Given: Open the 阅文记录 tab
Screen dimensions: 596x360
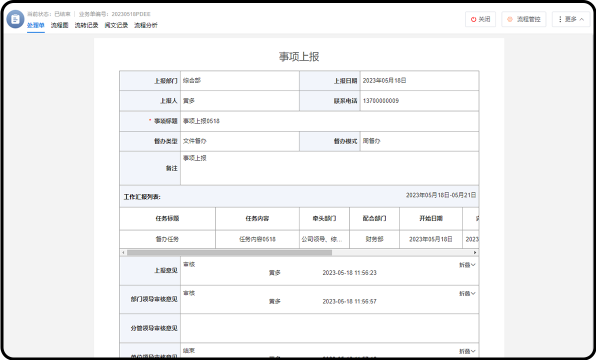Looking at the screenshot, I should click(116, 25).
